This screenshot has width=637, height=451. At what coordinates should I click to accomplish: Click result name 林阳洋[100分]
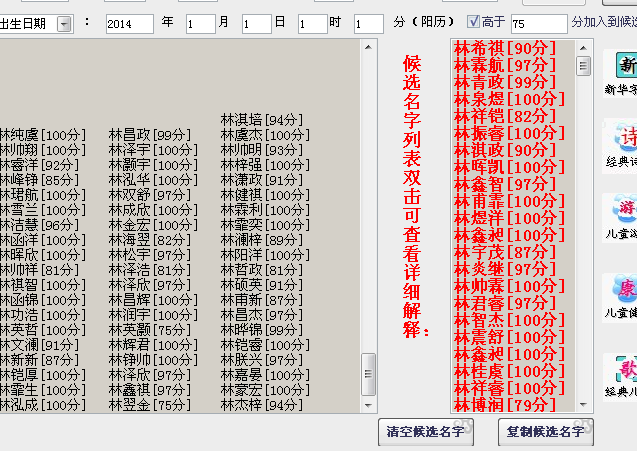[265, 255]
